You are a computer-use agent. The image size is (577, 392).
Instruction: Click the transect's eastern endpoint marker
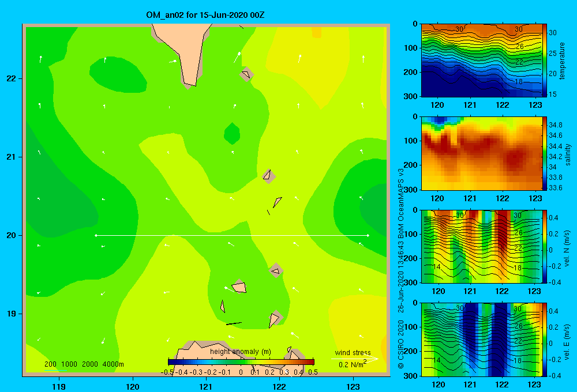point(368,235)
